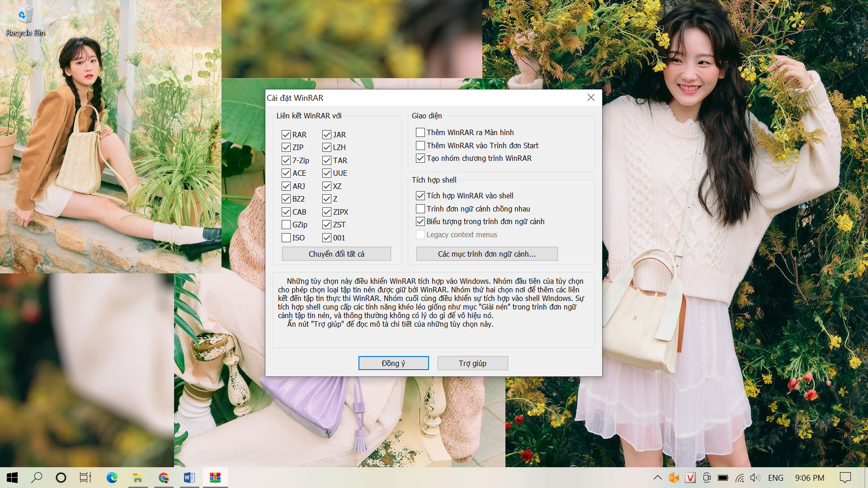This screenshot has height=488, width=868.
Task: Open Các mục trình đơn ngữ cảnh dialog
Action: click(486, 254)
